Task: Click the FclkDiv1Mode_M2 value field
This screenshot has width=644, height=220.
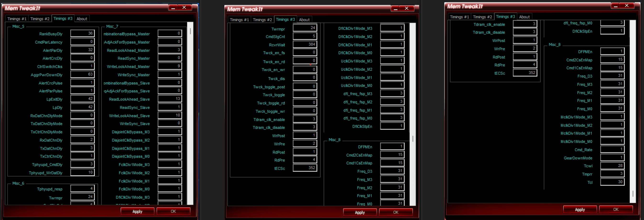Action: tap(170, 173)
